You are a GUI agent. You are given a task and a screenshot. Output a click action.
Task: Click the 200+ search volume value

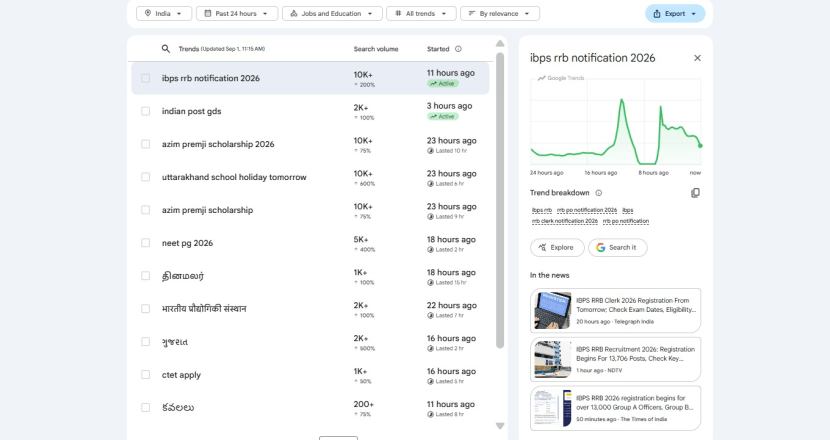[364, 404]
